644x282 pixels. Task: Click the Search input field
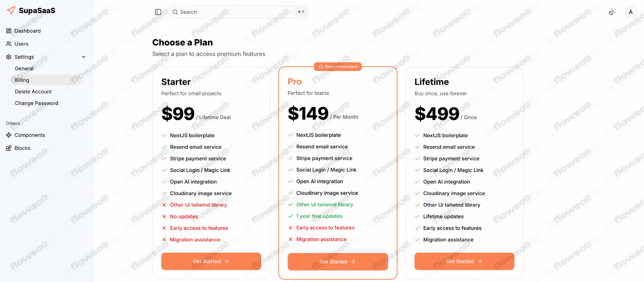tap(235, 12)
